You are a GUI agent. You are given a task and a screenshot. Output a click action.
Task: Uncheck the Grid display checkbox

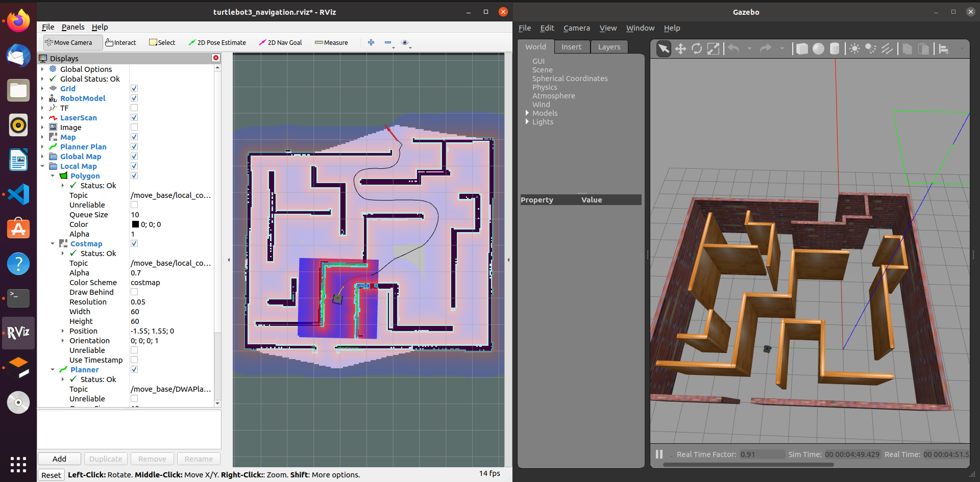click(x=134, y=88)
